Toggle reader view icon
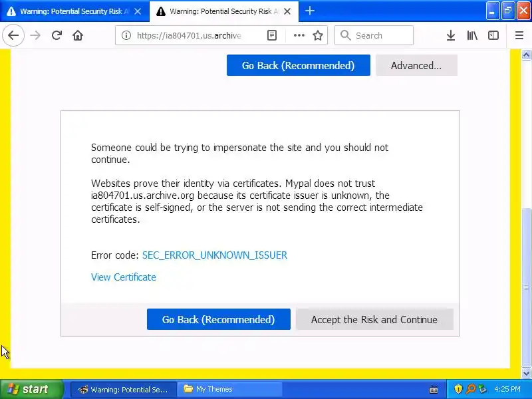This screenshot has width=532, height=399. (x=272, y=35)
